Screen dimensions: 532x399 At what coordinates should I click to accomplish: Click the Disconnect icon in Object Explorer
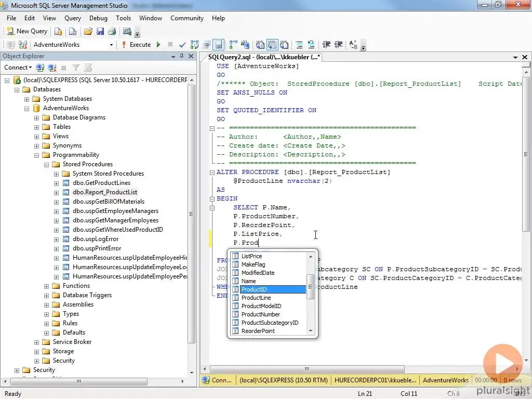click(x=52, y=68)
